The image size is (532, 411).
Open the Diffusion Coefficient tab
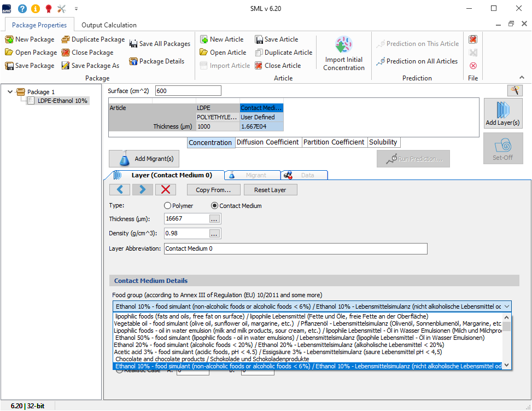[268, 142]
